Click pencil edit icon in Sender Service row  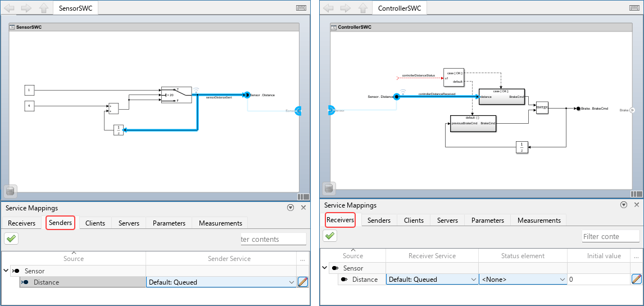click(x=303, y=282)
